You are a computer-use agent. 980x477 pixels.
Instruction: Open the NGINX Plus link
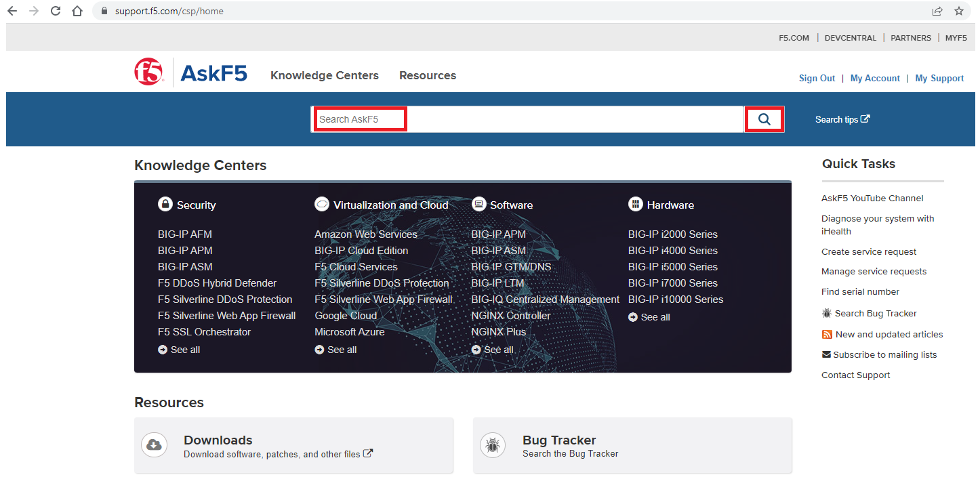click(x=499, y=331)
